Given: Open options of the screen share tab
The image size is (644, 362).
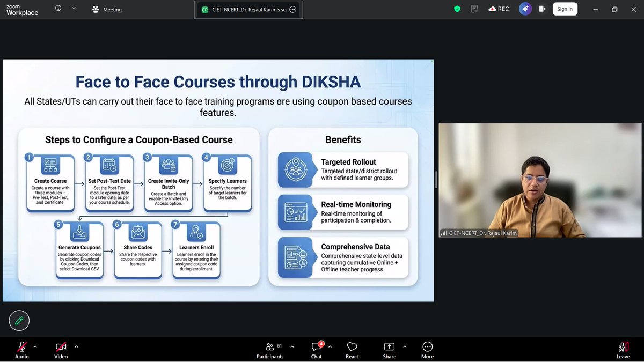Looking at the screenshot, I should (x=292, y=9).
